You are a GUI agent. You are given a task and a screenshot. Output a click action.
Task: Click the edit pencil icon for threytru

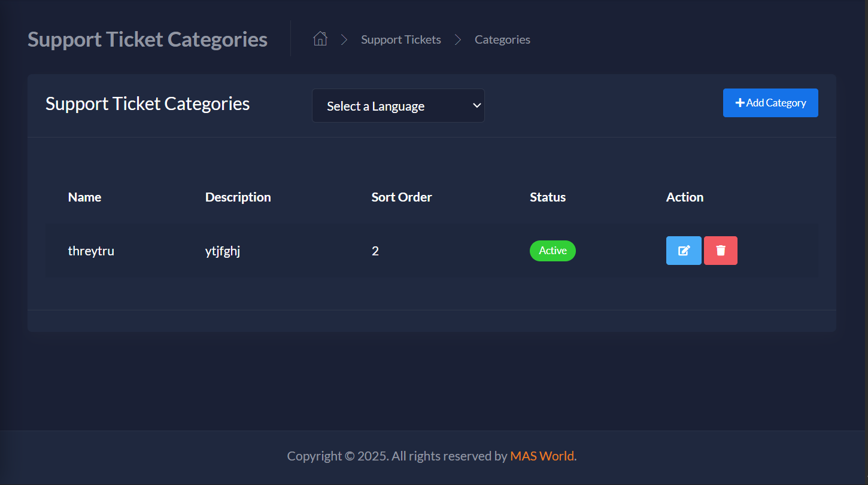(684, 251)
